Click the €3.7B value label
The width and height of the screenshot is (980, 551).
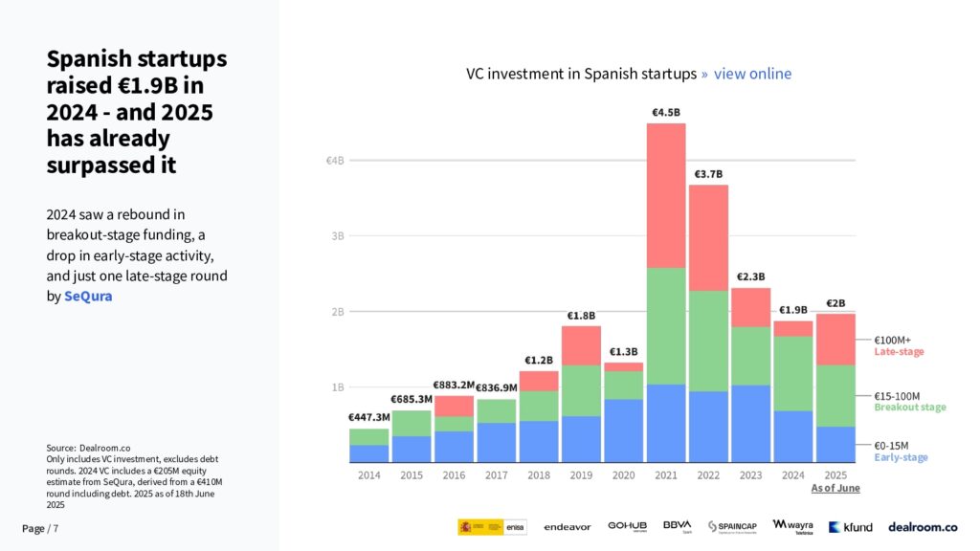[709, 174]
